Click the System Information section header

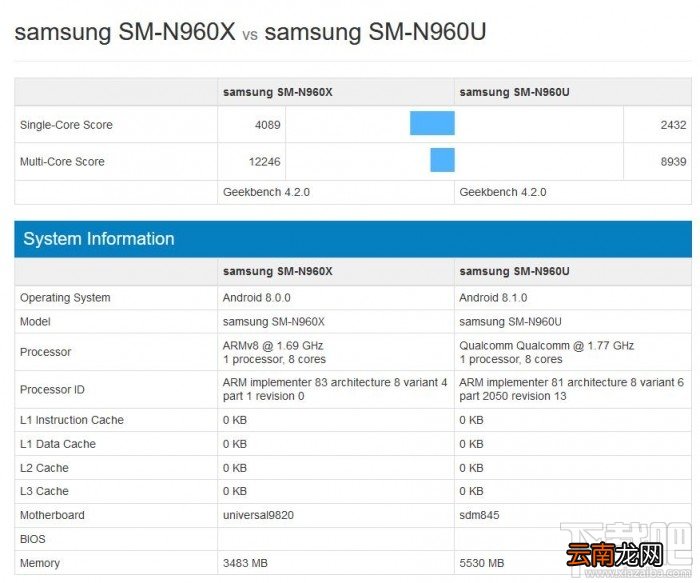pos(353,239)
